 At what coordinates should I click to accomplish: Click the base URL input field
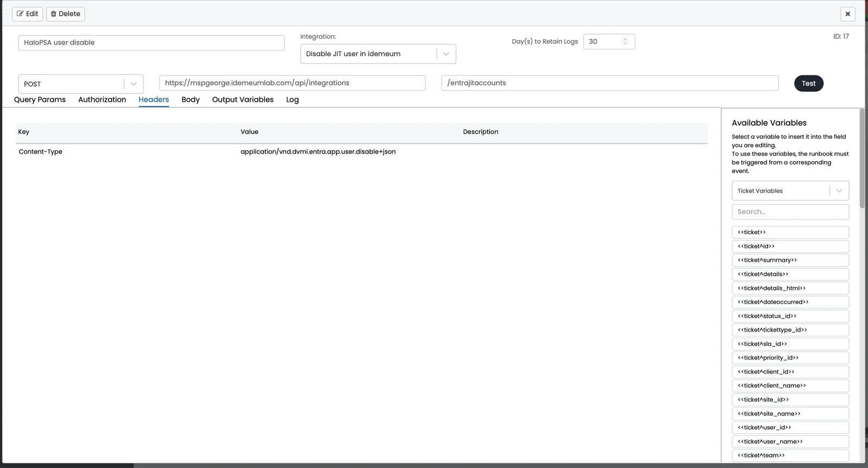(292, 83)
